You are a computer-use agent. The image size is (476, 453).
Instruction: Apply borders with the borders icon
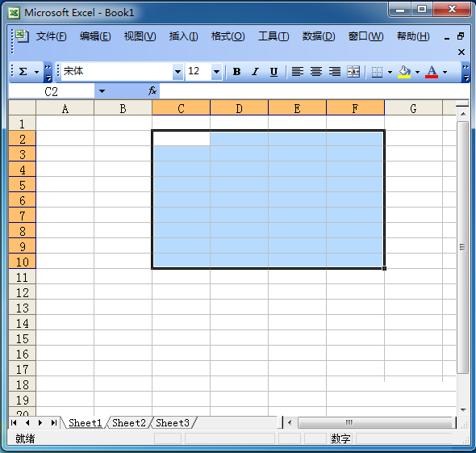click(377, 72)
